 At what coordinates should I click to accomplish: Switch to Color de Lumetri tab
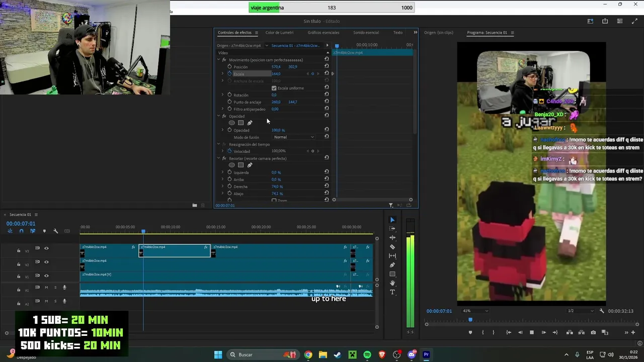tap(279, 33)
